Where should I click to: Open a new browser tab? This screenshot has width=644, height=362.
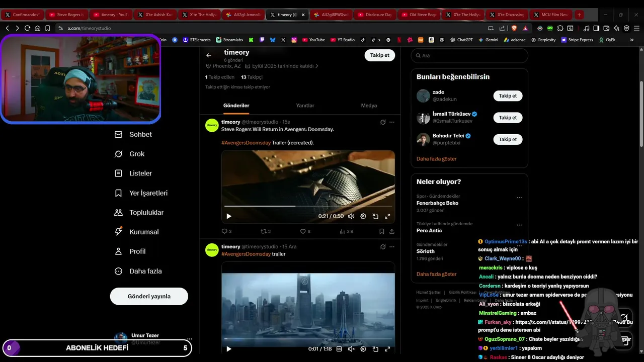point(580,15)
